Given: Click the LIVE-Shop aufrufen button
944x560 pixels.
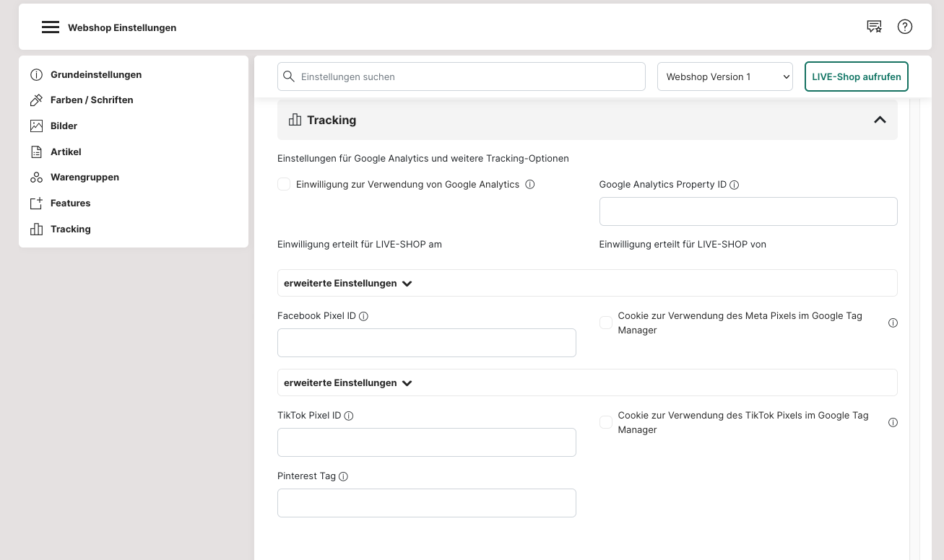Looking at the screenshot, I should pyautogui.click(x=857, y=76).
